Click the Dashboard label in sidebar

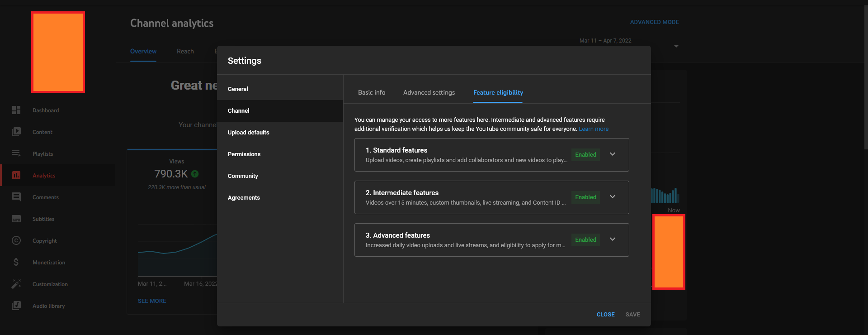coord(46,110)
